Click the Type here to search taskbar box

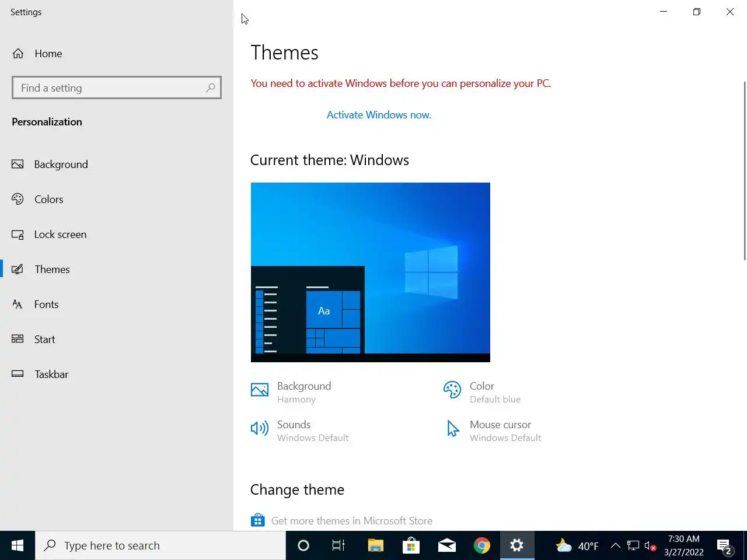(x=160, y=545)
